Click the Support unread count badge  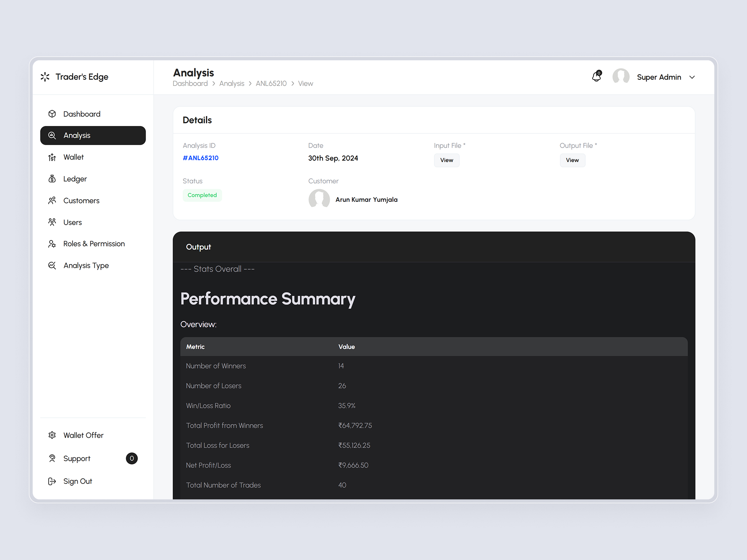point(132,458)
